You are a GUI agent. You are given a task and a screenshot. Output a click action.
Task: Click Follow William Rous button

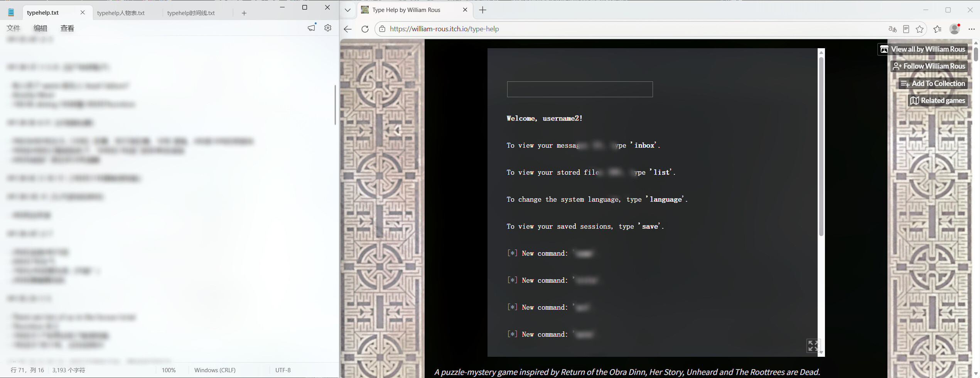click(929, 66)
